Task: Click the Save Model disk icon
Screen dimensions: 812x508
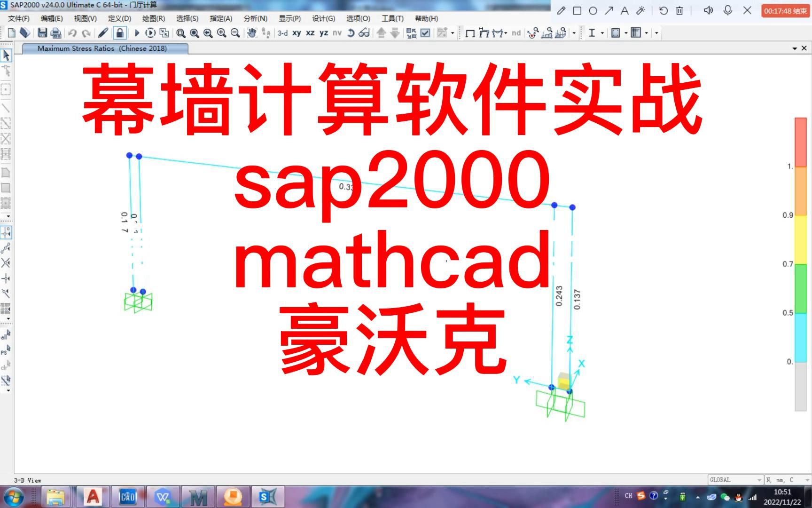Action: (x=42, y=33)
